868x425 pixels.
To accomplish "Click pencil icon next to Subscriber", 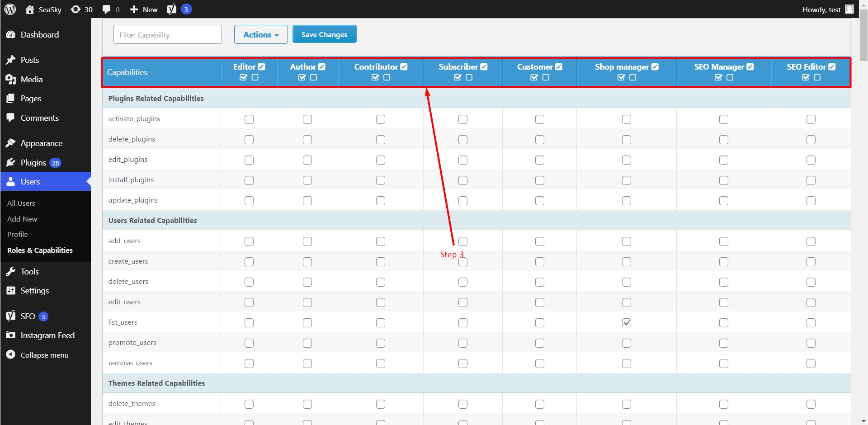I will 484,66.
